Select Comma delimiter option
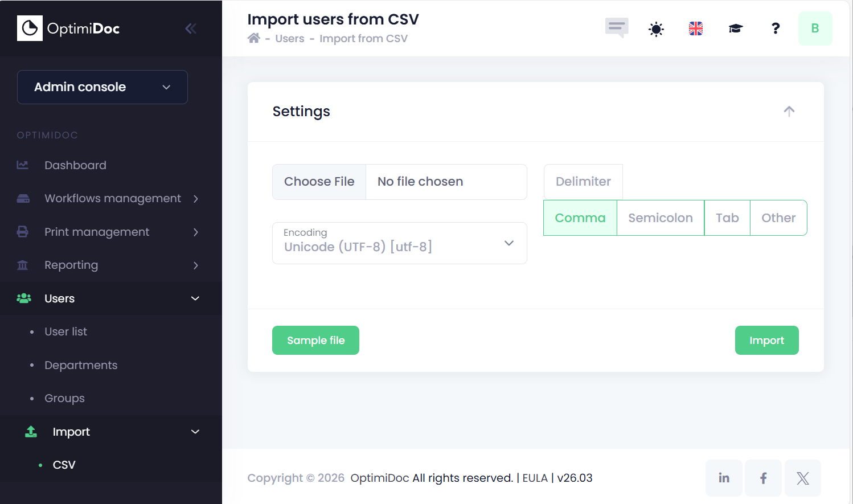Screen dimensions: 853x504 tap(580, 218)
